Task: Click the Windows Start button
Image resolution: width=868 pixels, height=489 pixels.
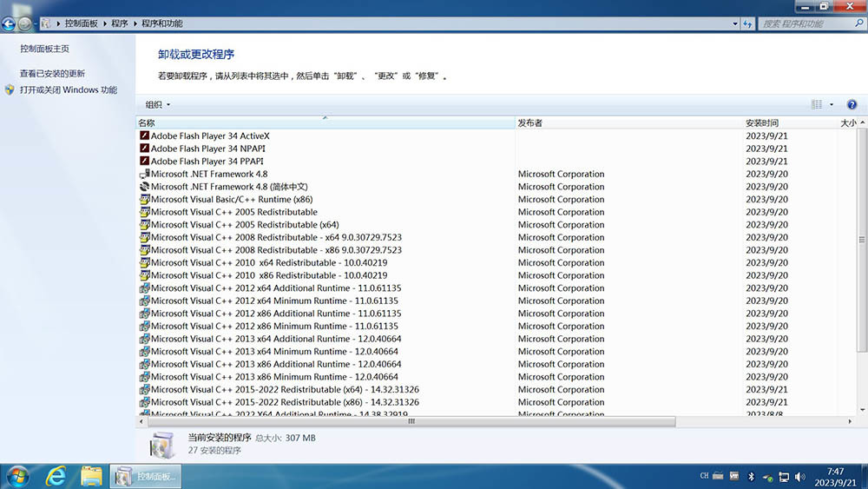Action: (x=16, y=476)
